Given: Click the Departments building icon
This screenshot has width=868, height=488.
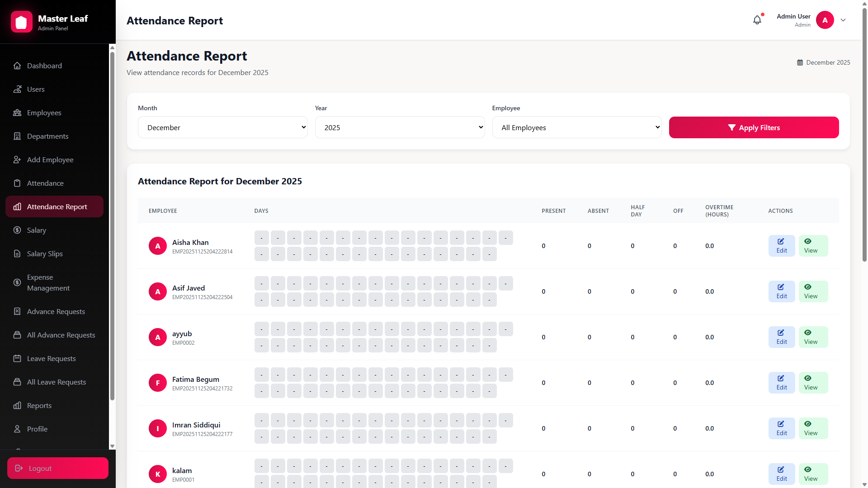Looking at the screenshot, I should click(x=17, y=136).
